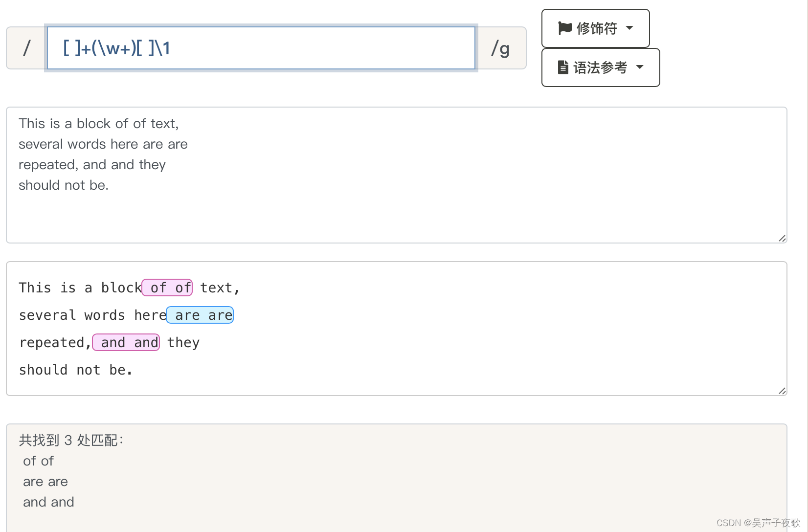The height and width of the screenshot is (532, 808).
Task: Click the document icon on 语法参考 button
Action: (563, 67)
